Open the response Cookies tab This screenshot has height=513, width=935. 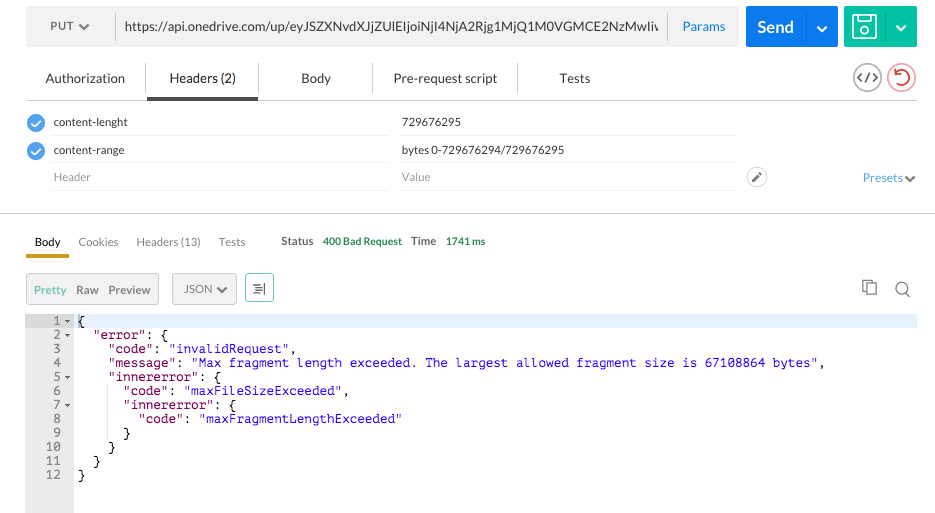coord(98,242)
